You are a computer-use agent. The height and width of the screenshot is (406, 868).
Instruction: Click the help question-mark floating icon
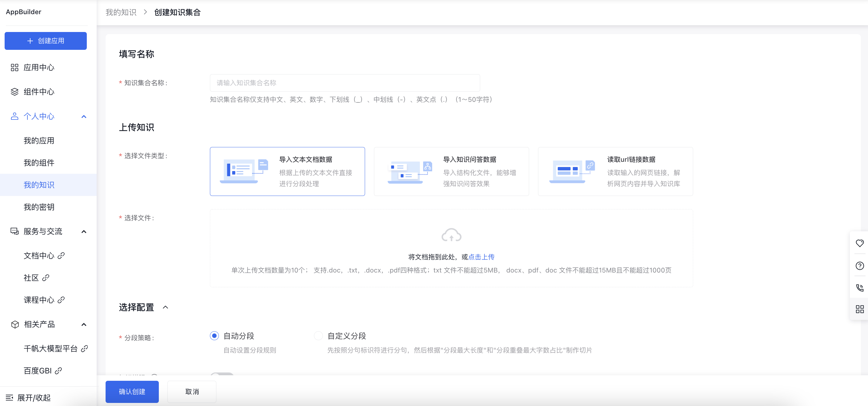click(860, 266)
